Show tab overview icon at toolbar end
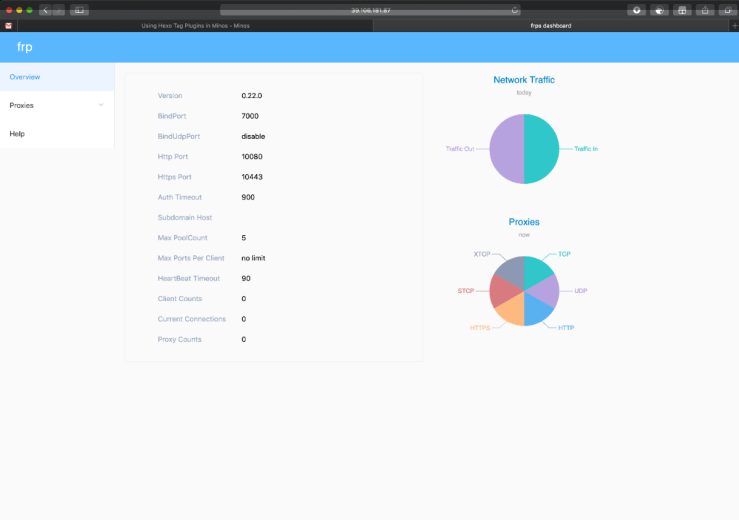The image size is (739, 521). pos(728,10)
